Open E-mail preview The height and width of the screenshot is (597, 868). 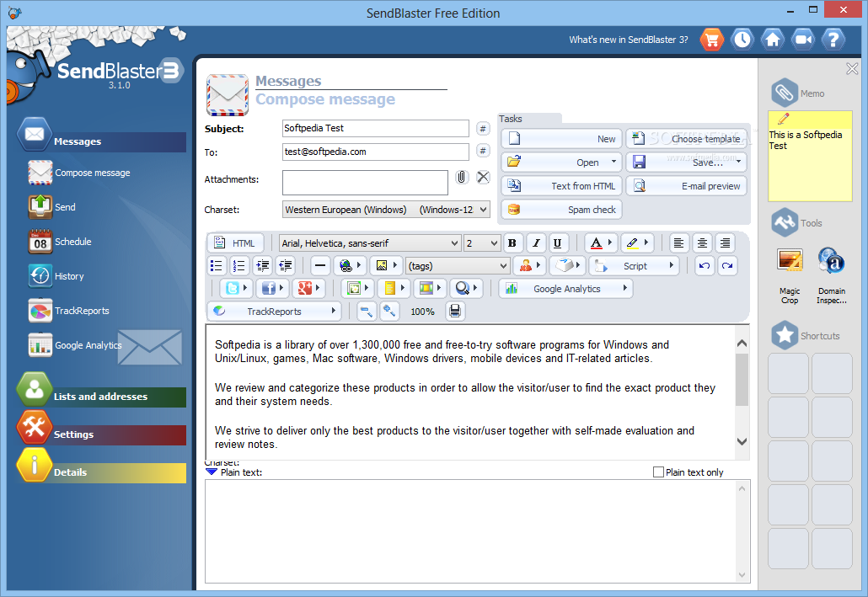point(687,186)
